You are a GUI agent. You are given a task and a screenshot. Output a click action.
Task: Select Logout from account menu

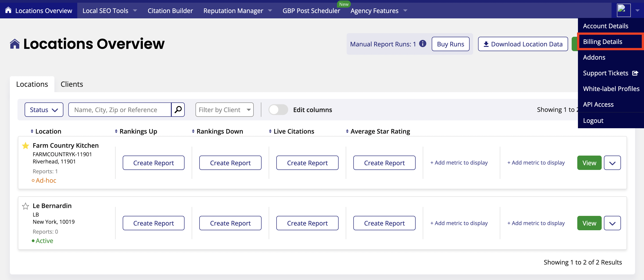click(611, 121)
